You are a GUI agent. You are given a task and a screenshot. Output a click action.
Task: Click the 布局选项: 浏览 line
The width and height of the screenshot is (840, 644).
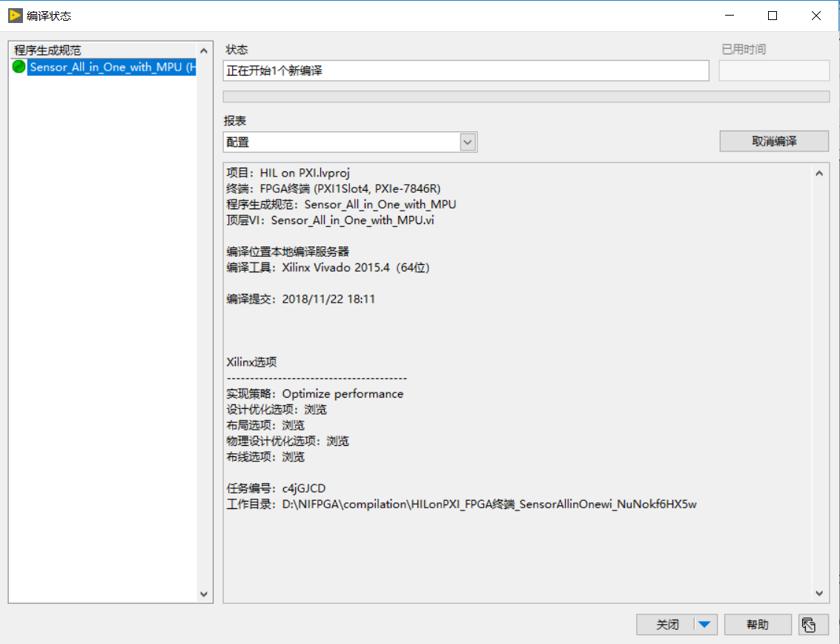tap(265, 425)
